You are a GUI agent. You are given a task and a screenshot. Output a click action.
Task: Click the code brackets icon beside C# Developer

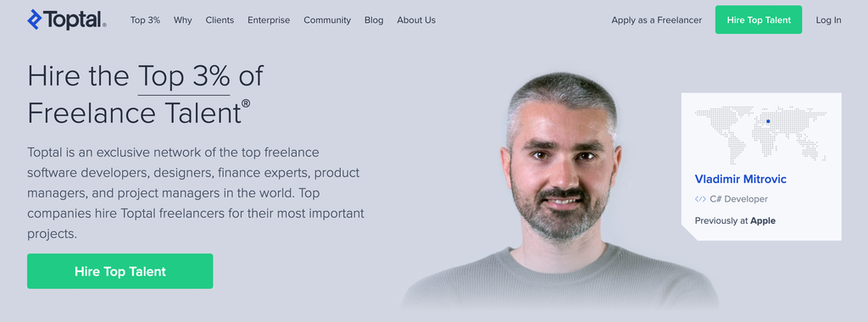point(700,199)
